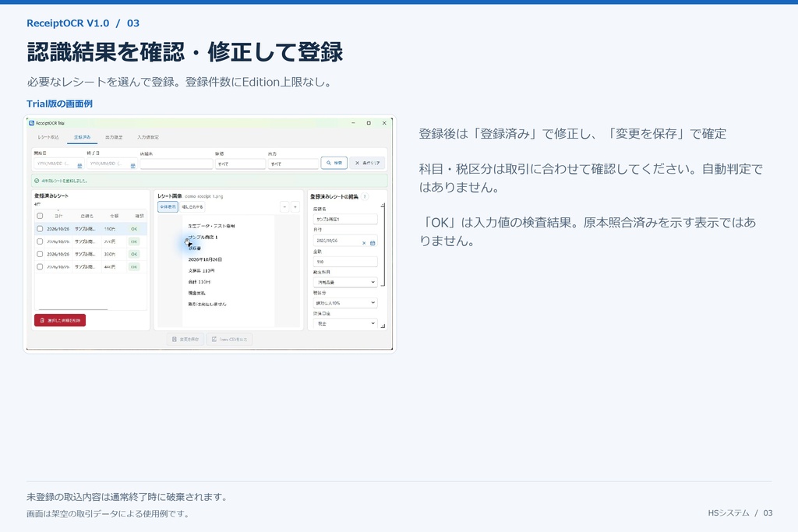Click the OK badge in 110円 row
798x532 pixels.
pyautogui.click(x=134, y=229)
